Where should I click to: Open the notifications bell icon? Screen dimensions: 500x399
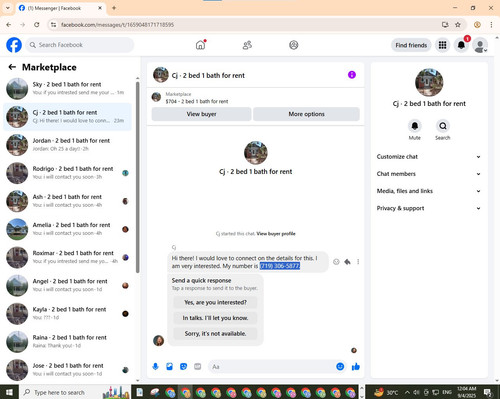coord(461,45)
